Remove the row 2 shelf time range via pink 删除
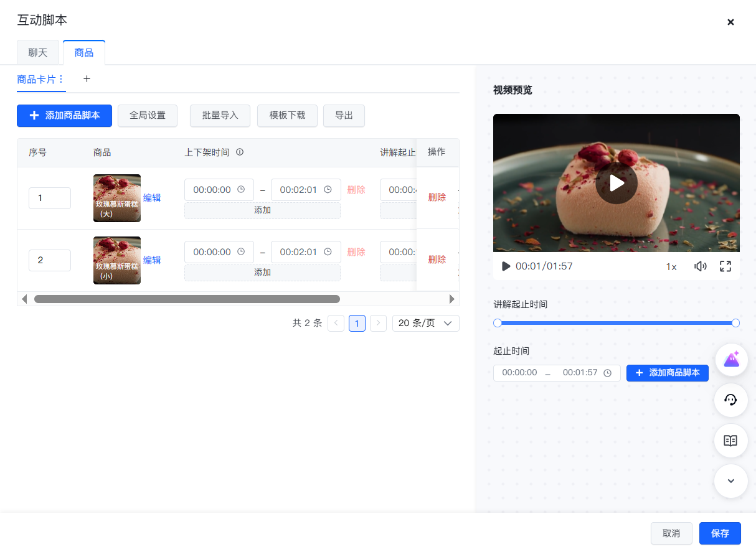The height and width of the screenshot is (552, 756). pyautogui.click(x=356, y=252)
